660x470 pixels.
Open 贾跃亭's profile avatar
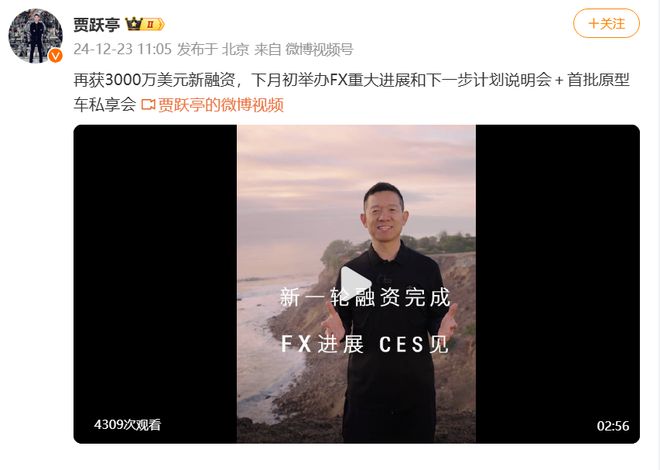tap(35, 36)
